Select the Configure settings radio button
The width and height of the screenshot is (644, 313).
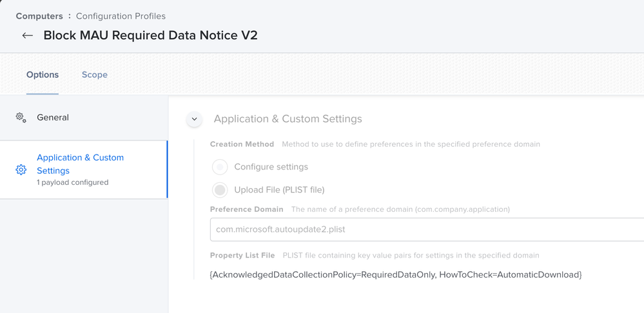click(220, 167)
